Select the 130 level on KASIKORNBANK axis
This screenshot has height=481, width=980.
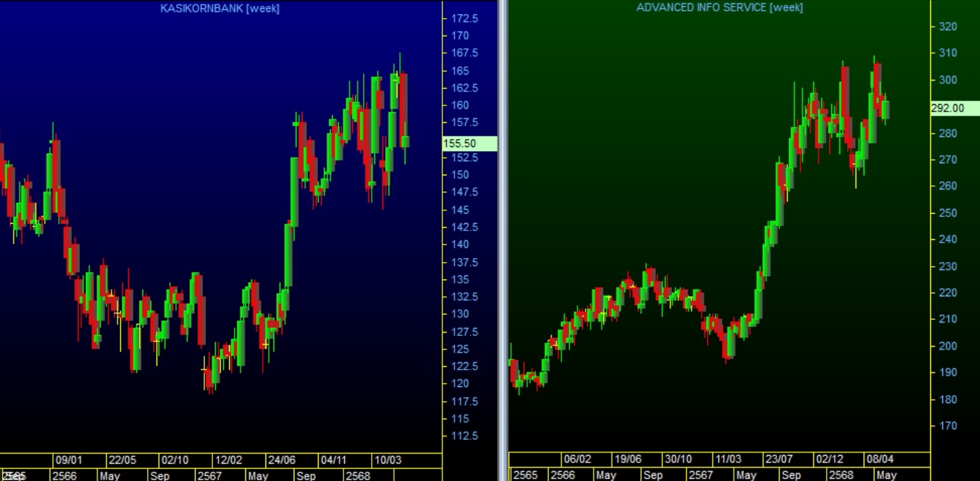[460, 314]
